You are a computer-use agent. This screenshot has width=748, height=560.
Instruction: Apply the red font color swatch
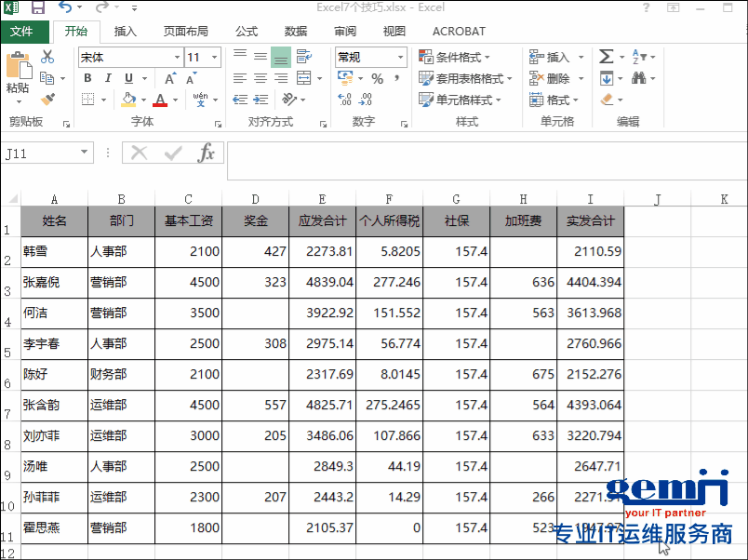click(x=160, y=100)
